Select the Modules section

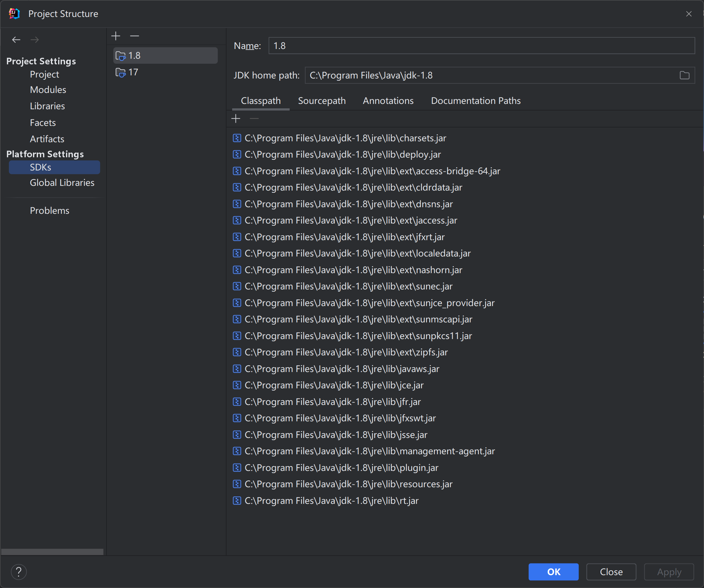click(48, 89)
